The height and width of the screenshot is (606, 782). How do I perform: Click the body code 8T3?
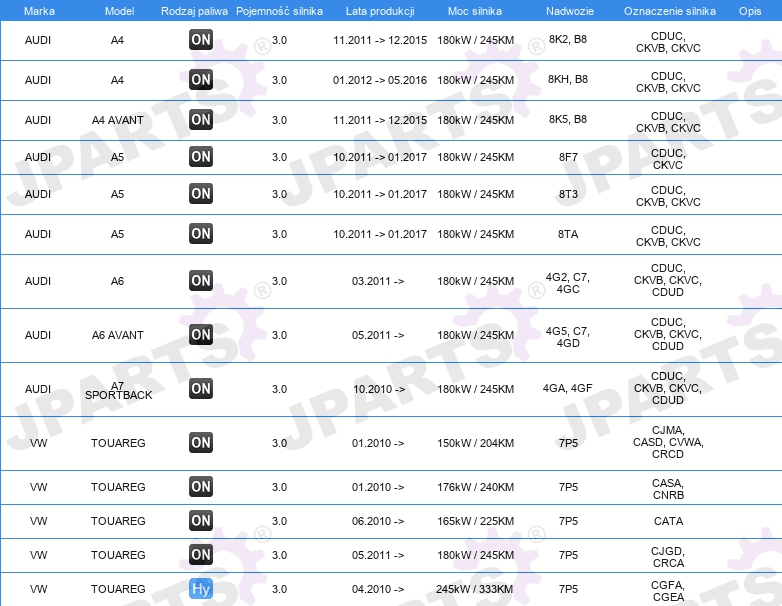[568, 194]
